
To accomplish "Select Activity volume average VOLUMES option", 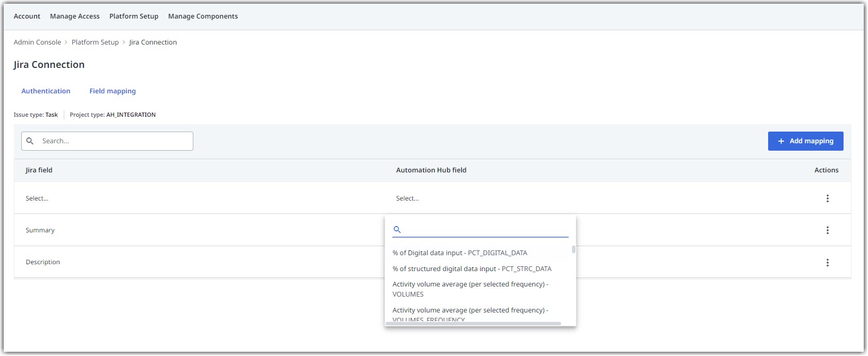I will (x=471, y=289).
